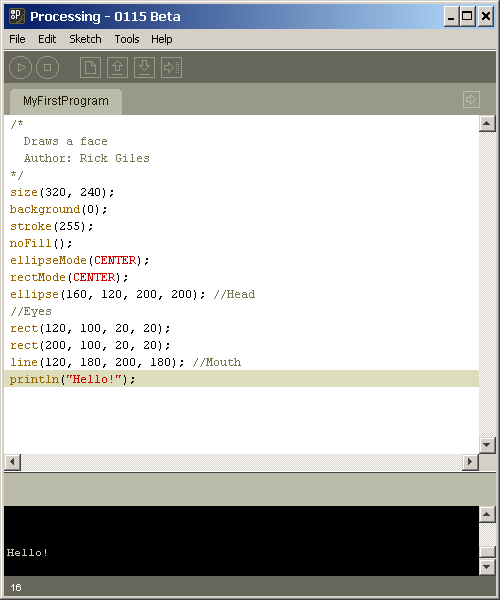This screenshot has width=500, height=600.
Task: Open a sketch using the Open icon
Action: point(117,67)
